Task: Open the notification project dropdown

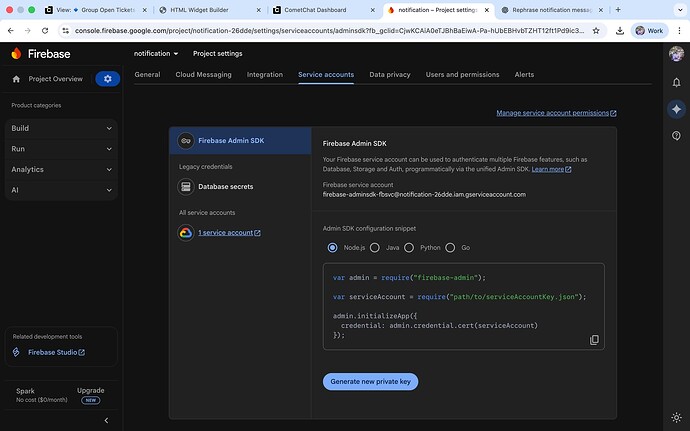Action: 156,53
